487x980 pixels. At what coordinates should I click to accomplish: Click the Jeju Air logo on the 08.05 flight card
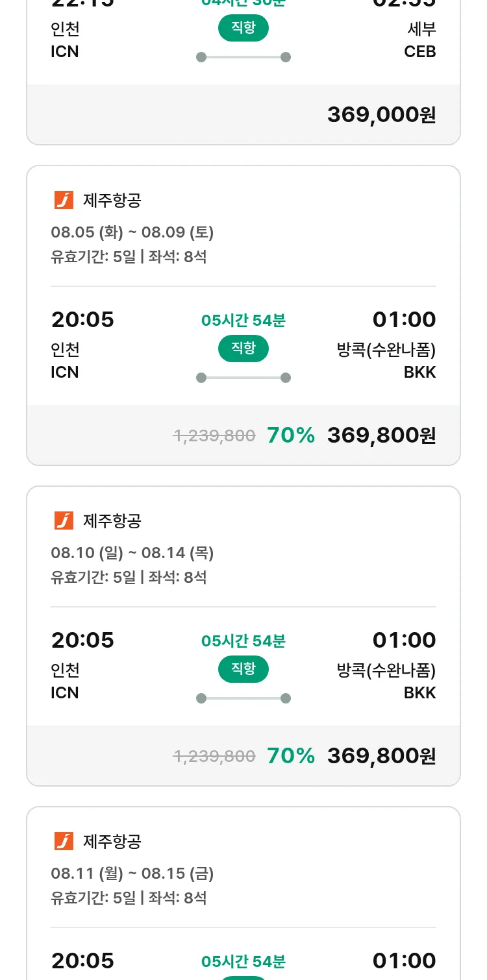point(64,201)
